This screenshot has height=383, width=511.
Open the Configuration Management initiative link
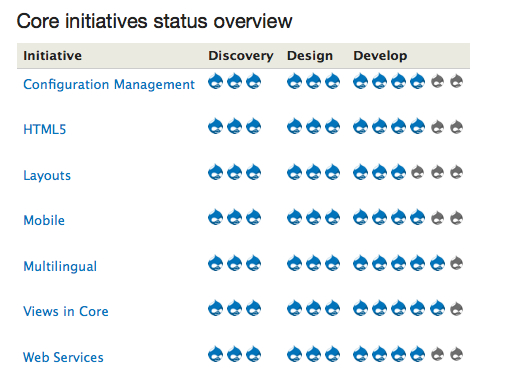109,84
